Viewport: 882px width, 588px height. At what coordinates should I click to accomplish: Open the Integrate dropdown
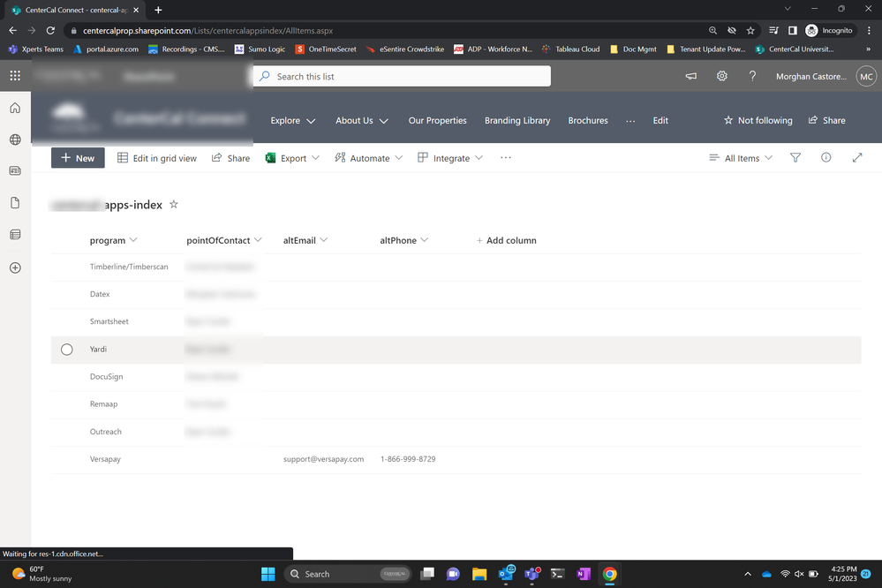coord(450,158)
